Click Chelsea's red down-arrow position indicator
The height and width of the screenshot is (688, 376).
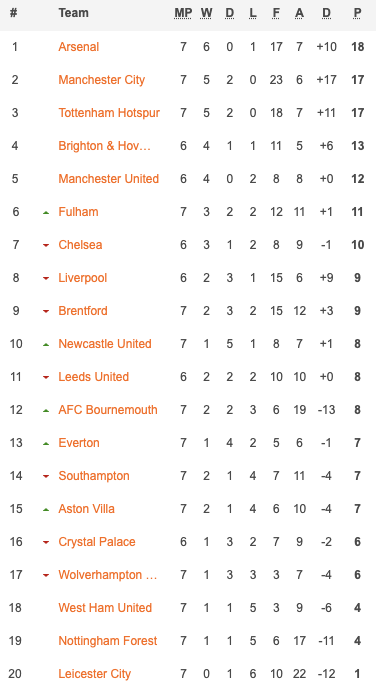click(x=46, y=246)
